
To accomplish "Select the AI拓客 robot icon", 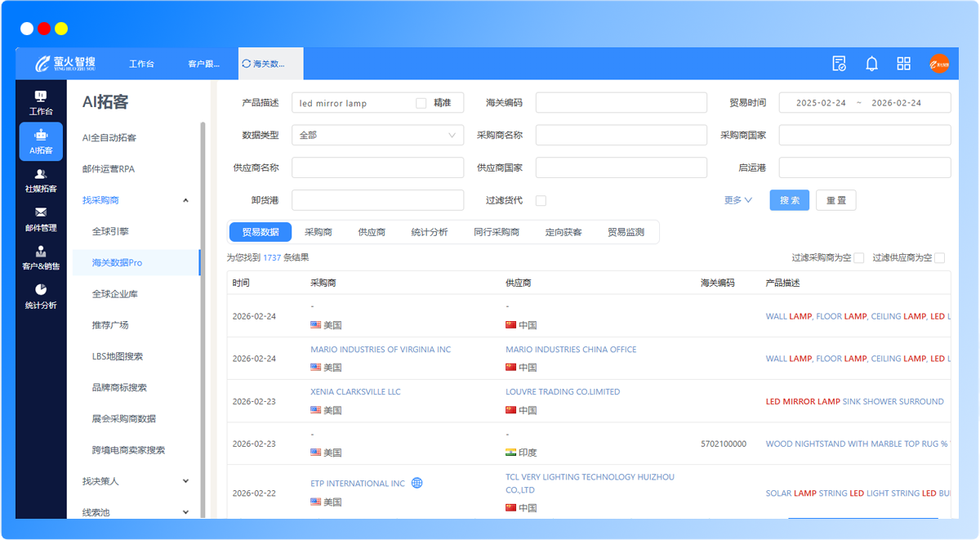I will pyautogui.click(x=41, y=141).
